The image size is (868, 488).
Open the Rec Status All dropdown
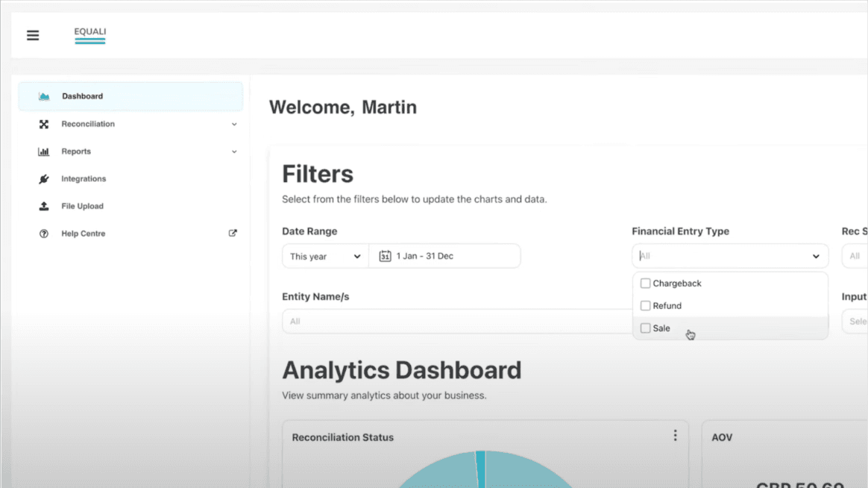855,256
